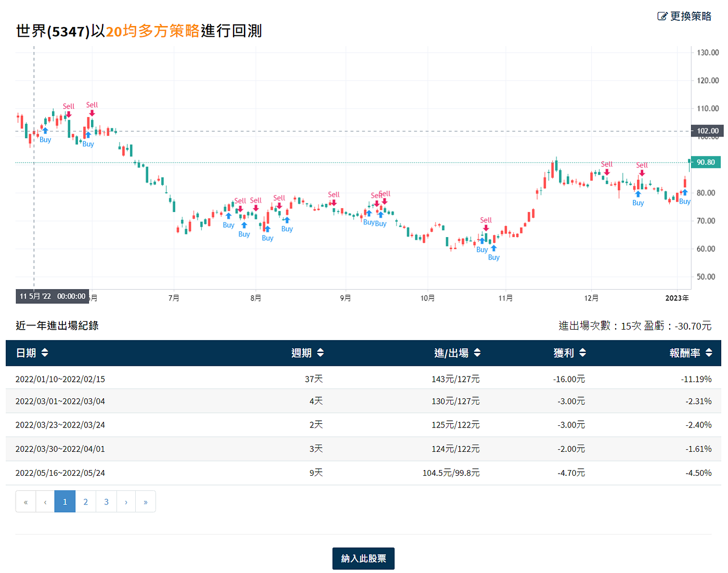Sort table by 獲利 column

pos(569,353)
